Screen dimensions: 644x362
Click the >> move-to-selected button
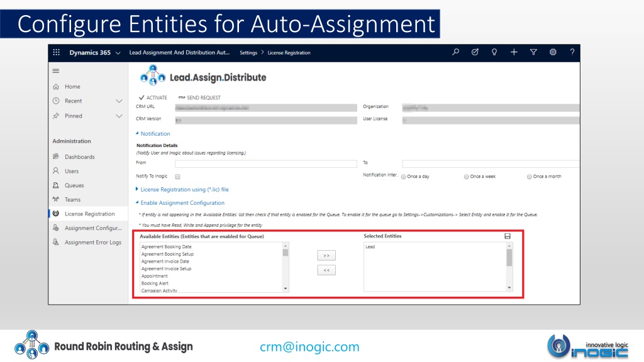[x=326, y=255]
